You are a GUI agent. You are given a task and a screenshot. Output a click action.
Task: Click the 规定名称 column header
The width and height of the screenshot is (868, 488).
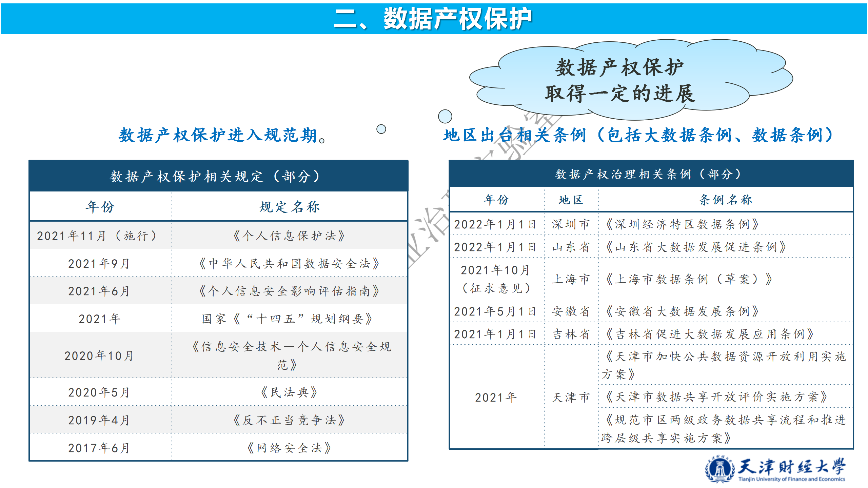[x=290, y=206]
